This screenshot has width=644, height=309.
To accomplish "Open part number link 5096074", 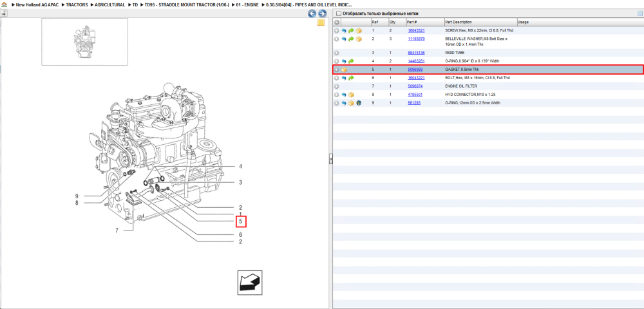I will pyautogui.click(x=415, y=87).
